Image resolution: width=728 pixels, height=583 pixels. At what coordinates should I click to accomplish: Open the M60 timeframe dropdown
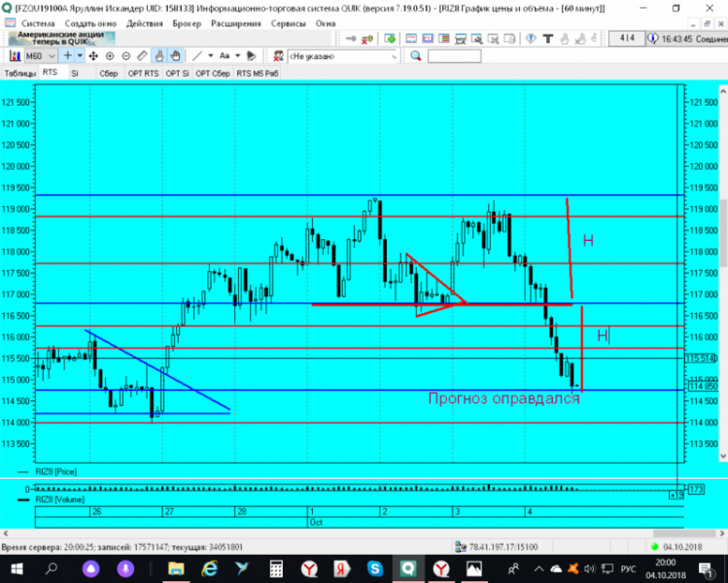[x=40, y=56]
